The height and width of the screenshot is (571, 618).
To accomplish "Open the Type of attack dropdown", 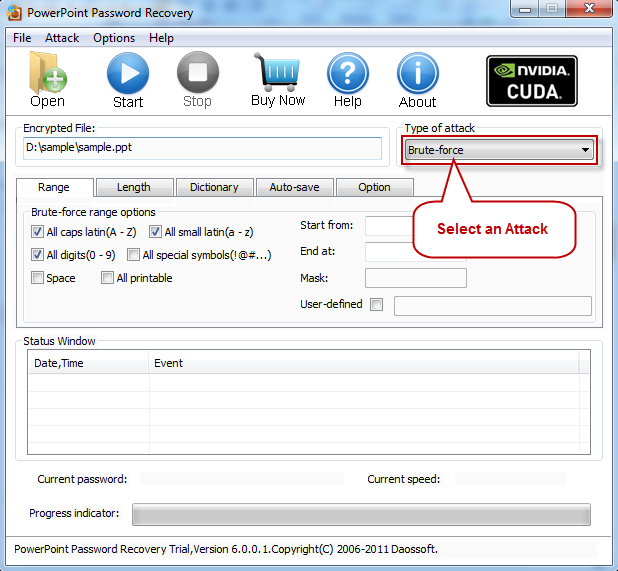I will coord(499,150).
